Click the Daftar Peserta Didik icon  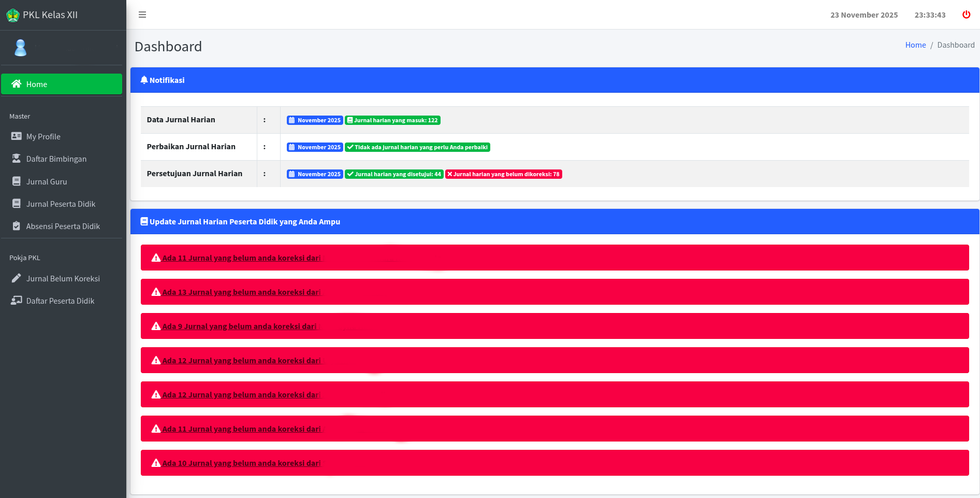17,301
